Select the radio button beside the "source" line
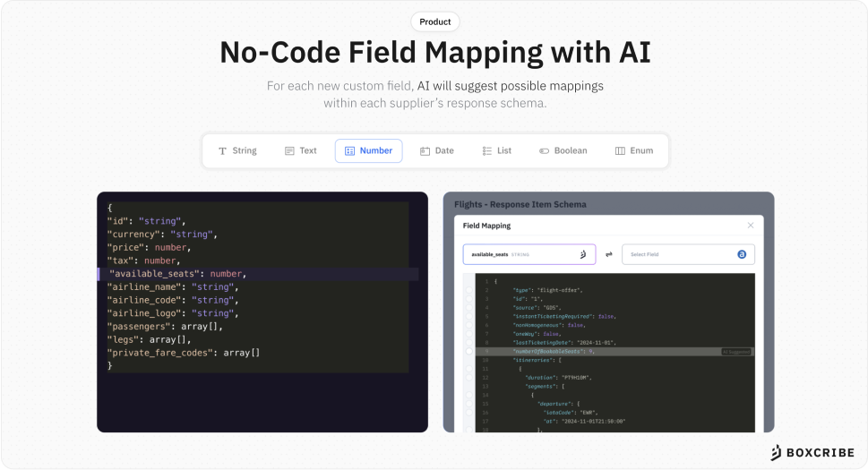This screenshot has height=470, width=868. click(468, 307)
